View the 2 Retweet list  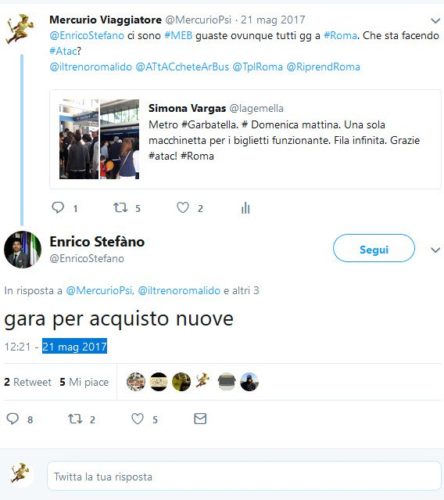coord(28,382)
